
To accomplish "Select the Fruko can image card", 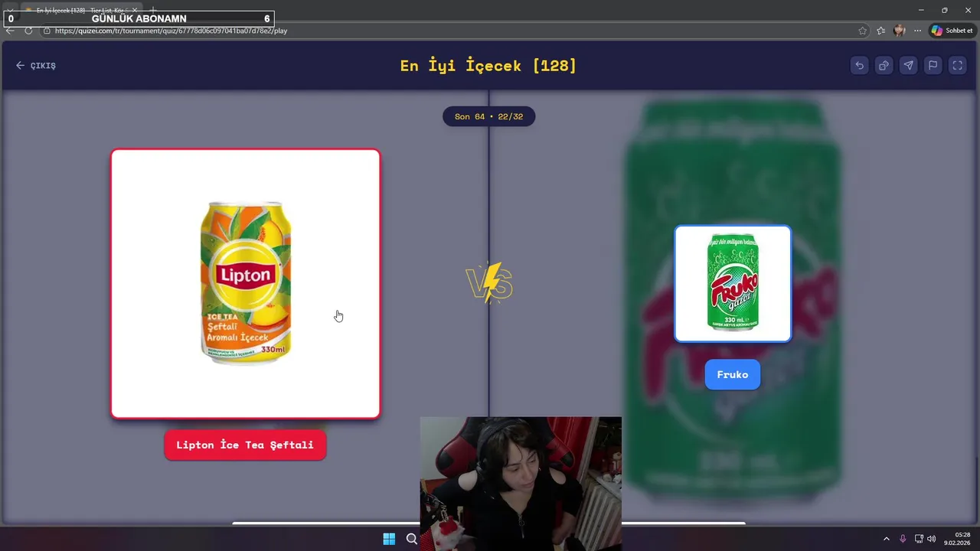I will tap(733, 283).
